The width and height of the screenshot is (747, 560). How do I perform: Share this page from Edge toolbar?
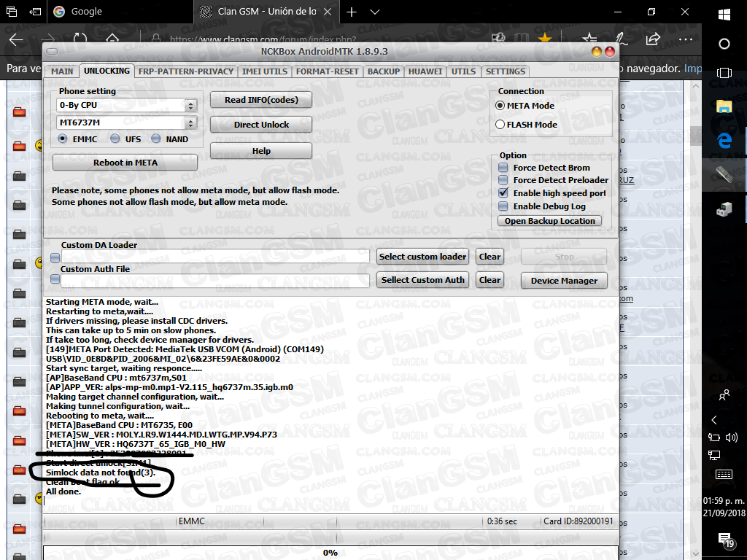click(653, 39)
